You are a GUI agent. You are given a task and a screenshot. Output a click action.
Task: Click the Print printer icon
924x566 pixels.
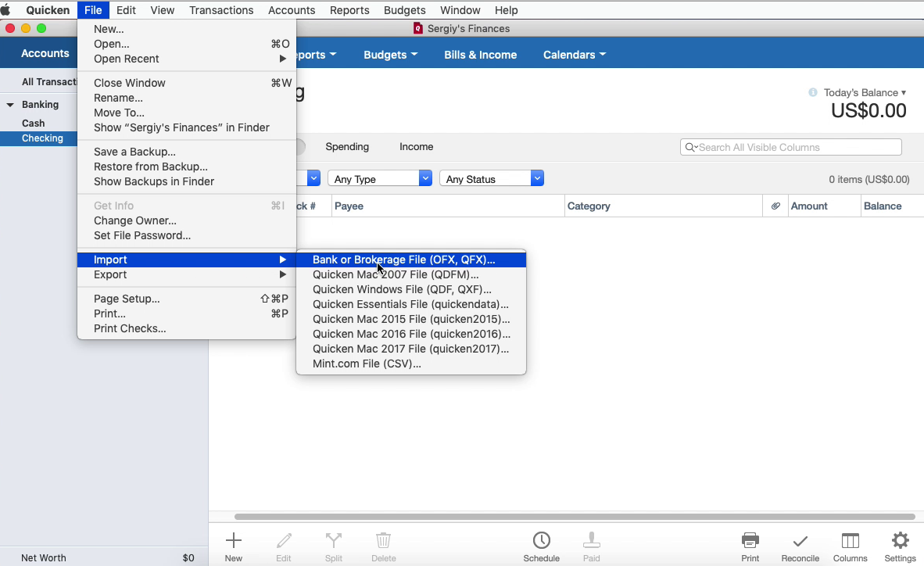[x=750, y=540]
